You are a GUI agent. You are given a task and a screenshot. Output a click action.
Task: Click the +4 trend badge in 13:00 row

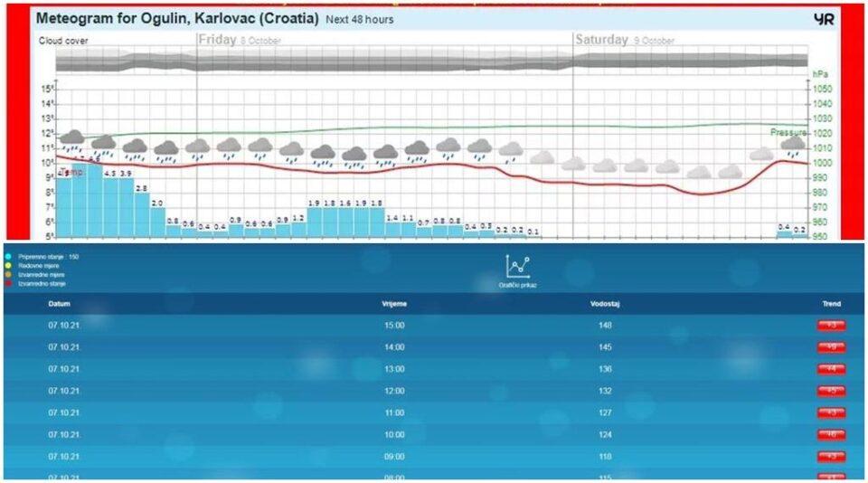tap(832, 369)
